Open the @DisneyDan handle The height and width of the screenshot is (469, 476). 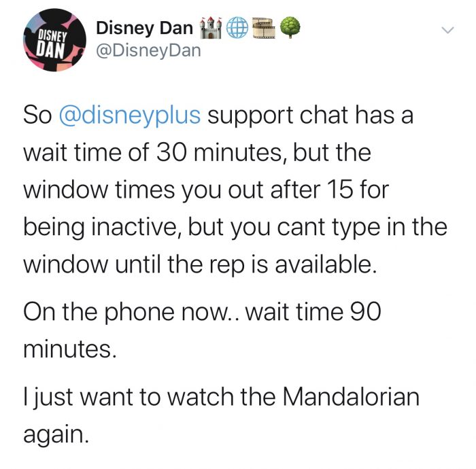(x=148, y=50)
